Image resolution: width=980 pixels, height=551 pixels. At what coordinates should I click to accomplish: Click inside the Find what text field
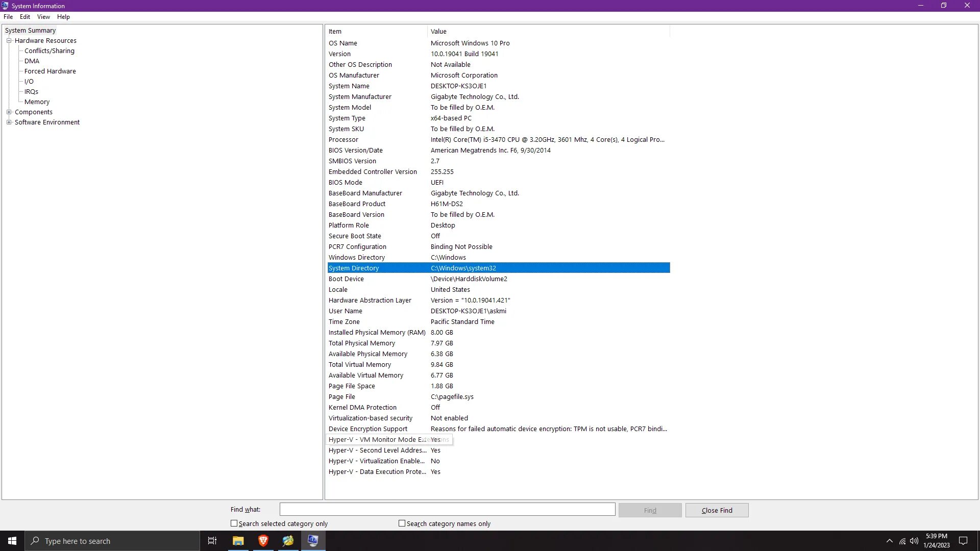click(447, 509)
